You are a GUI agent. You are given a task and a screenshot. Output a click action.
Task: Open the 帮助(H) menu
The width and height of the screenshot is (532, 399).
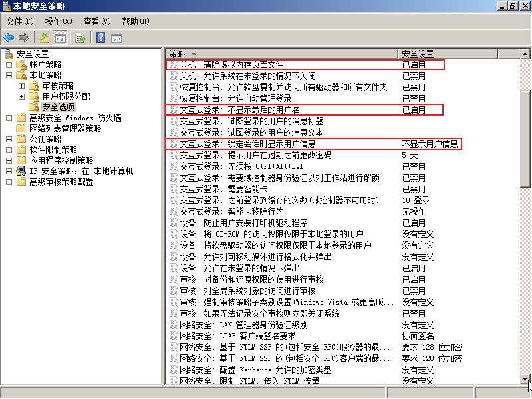click(x=136, y=21)
